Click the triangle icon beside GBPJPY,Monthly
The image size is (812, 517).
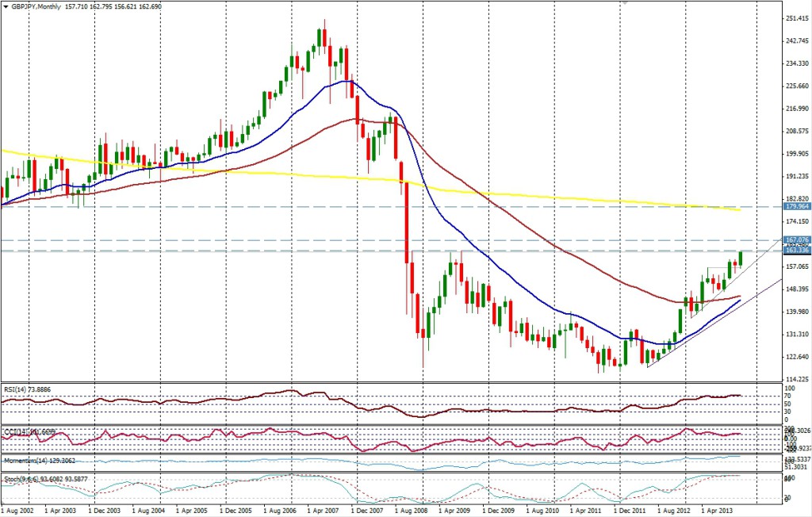point(6,6)
